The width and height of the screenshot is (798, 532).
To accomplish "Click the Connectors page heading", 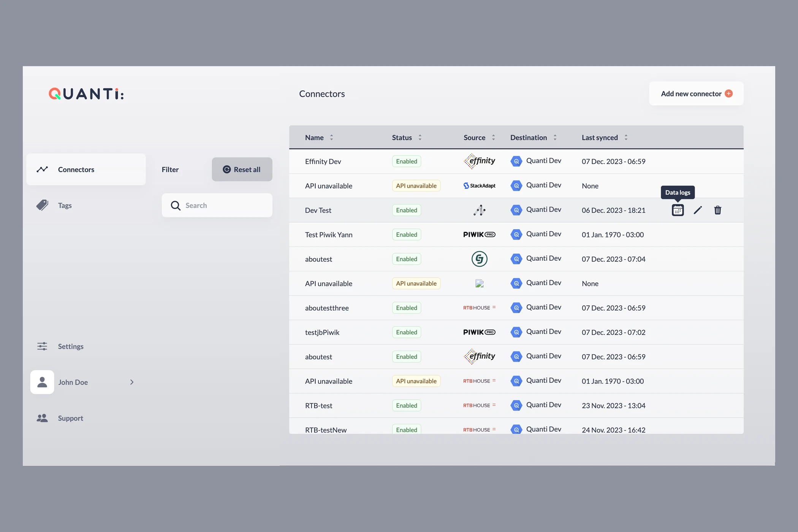I will coord(322,94).
